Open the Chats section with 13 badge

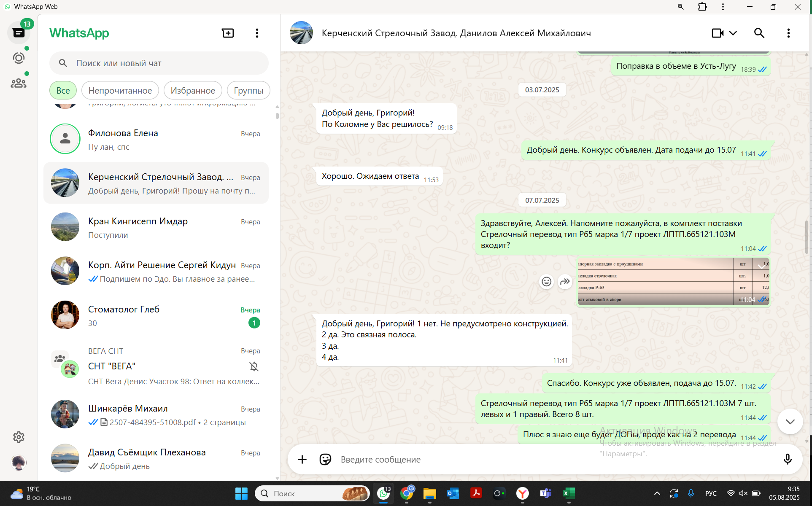pyautogui.click(x=19, y=32)
